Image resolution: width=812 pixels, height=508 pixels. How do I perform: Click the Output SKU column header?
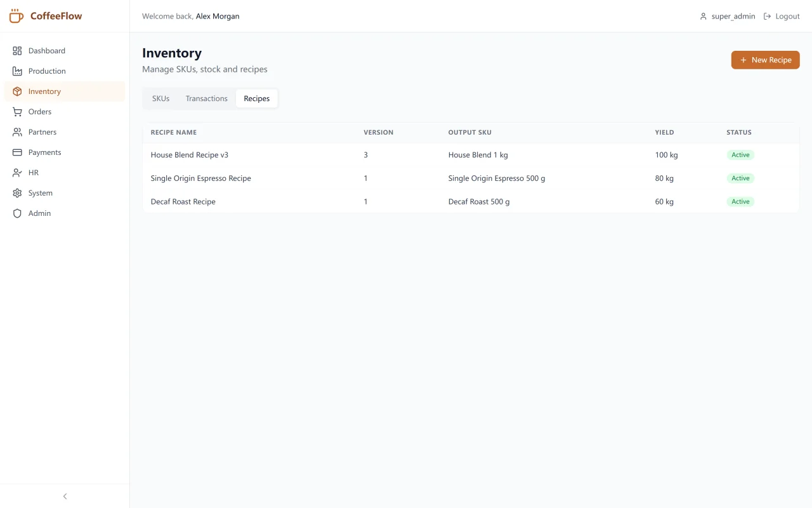pos(470,133)
